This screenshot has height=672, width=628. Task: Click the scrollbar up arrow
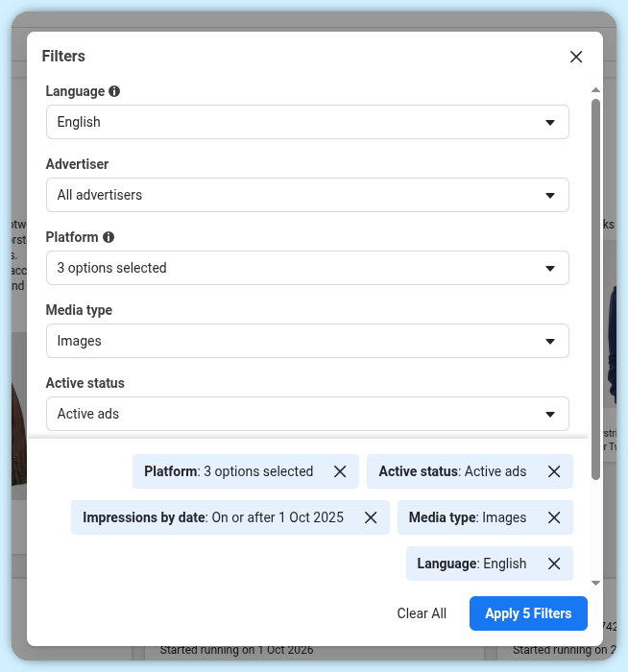(x=595, y=90)
